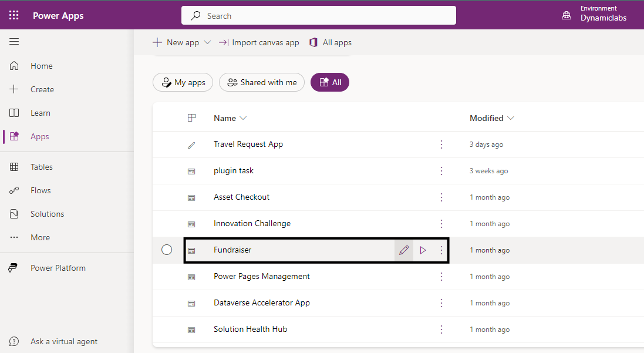Open more options for Travel Request App
The height and width of the screenshot is (353, 644).
coord(441,144)
